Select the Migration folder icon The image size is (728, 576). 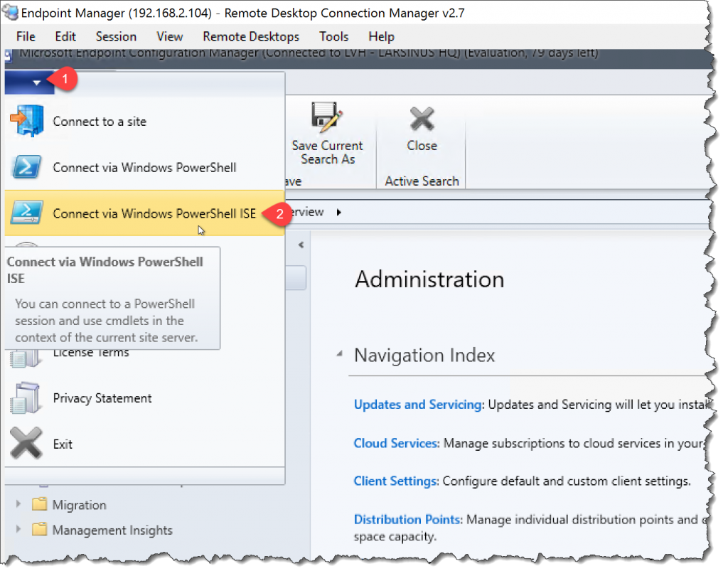(x=40, y=503)
